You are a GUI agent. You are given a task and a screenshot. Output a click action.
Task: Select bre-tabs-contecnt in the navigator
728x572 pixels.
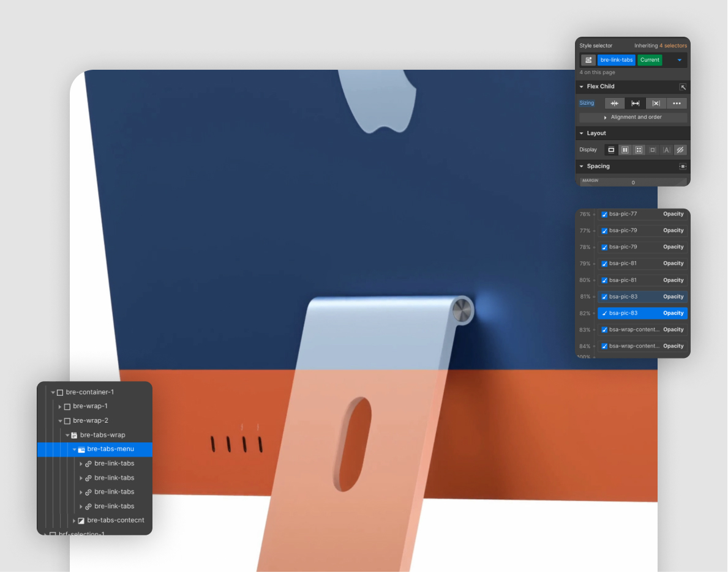116,520
